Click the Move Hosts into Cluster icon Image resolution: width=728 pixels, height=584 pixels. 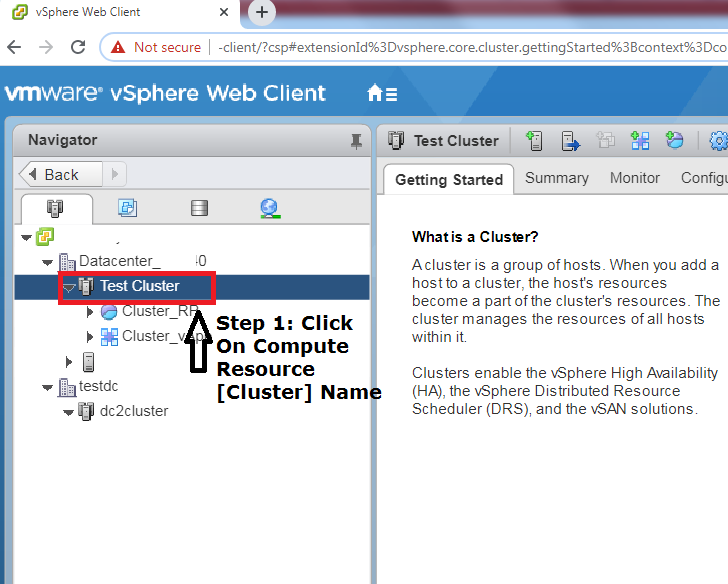coord(570,141)
